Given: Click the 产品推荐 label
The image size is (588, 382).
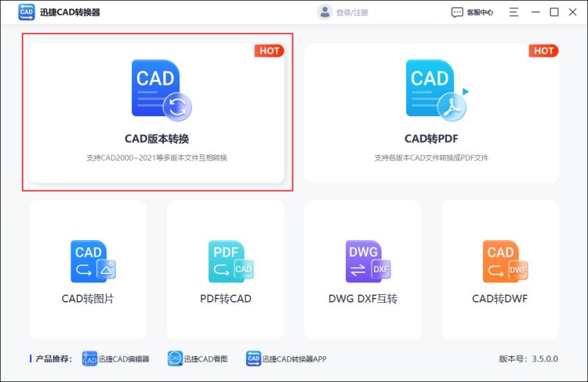Looking at the screenshot, I should (x=53, y=359).
